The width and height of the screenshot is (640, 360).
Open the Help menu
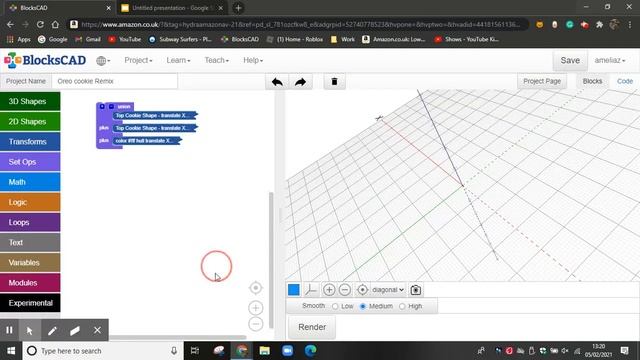click(x=253, y=60)
